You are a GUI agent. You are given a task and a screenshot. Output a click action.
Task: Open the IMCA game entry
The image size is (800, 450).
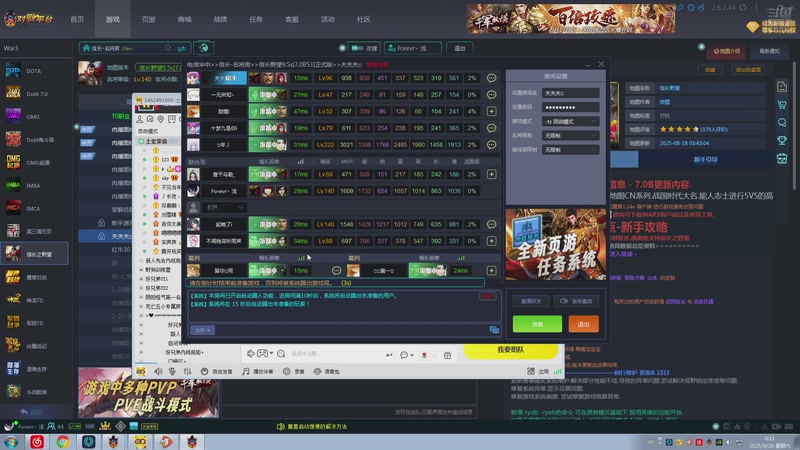[34, 209]
